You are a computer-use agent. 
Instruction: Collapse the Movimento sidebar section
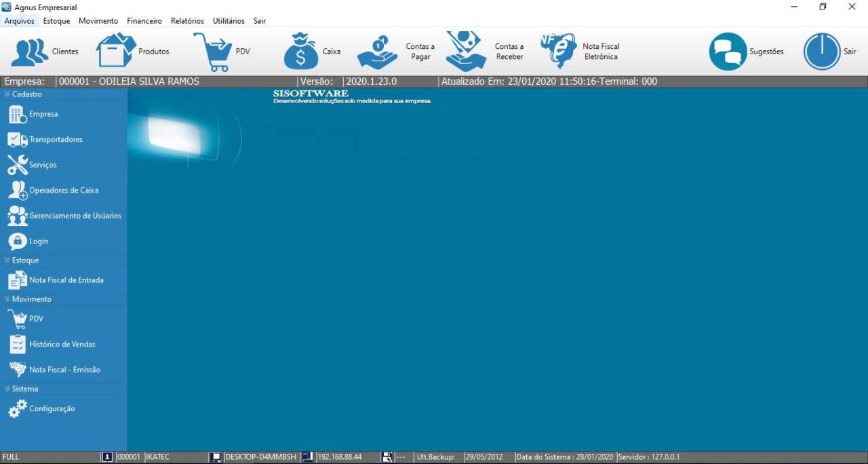pyautogui.click(x=7, y=299)
